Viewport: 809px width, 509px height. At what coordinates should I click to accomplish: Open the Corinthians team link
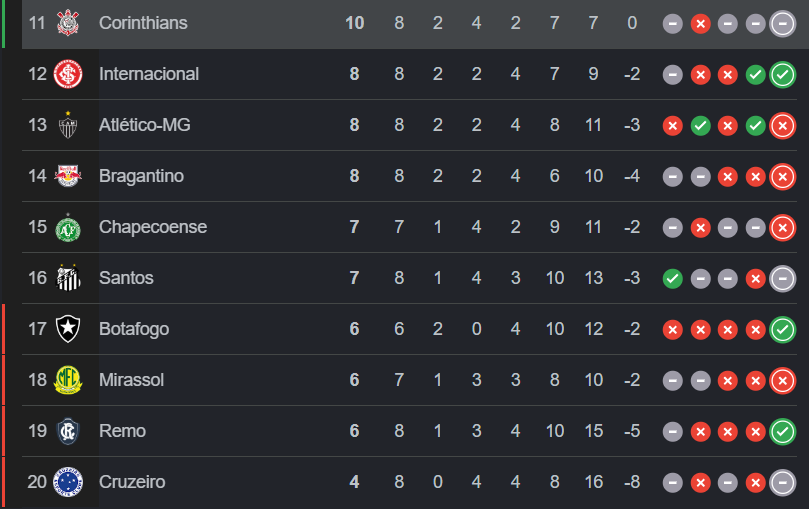pos(143,22)
